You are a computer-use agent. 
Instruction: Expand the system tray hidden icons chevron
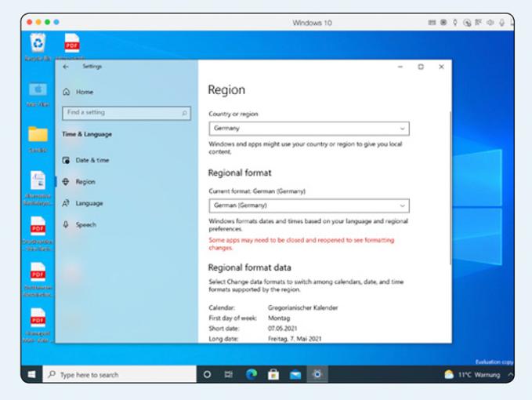pyautogui.click(x=510, y=375)
